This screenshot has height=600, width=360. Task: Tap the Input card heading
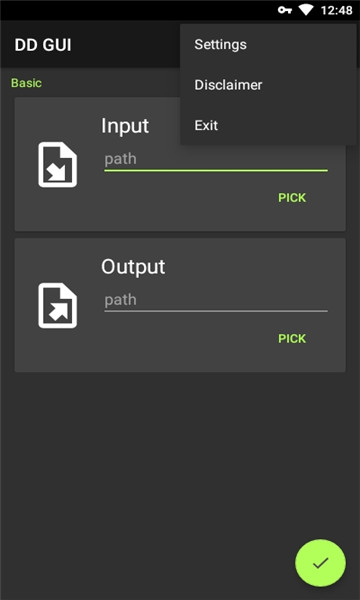coord(125,126)
